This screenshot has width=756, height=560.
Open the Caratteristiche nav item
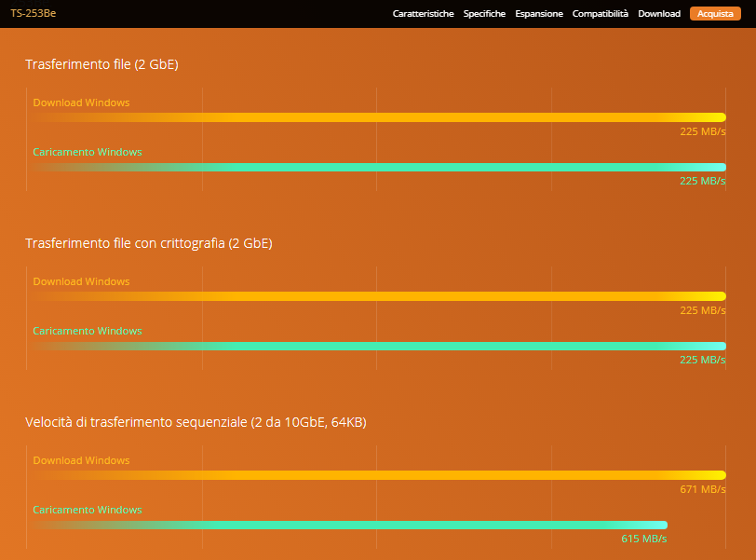coord(423,13)
